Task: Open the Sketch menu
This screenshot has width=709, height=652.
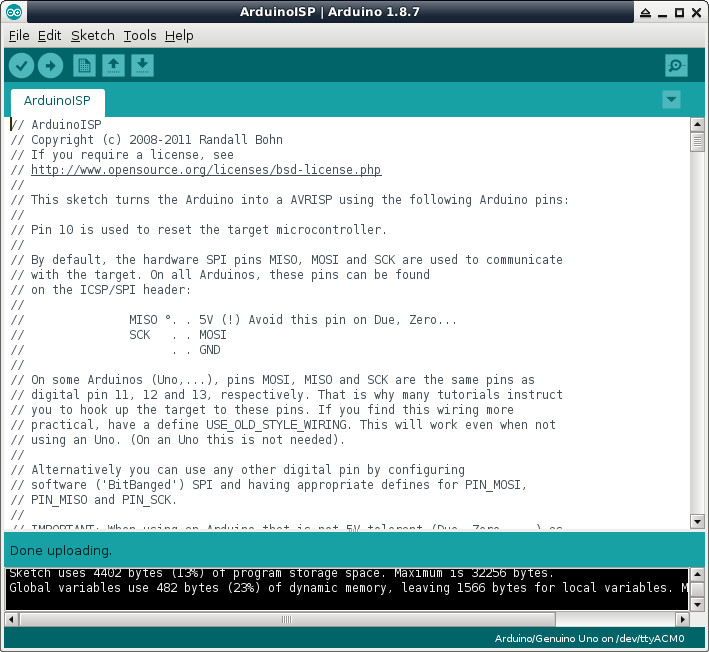Action: (x=93, y=35)
